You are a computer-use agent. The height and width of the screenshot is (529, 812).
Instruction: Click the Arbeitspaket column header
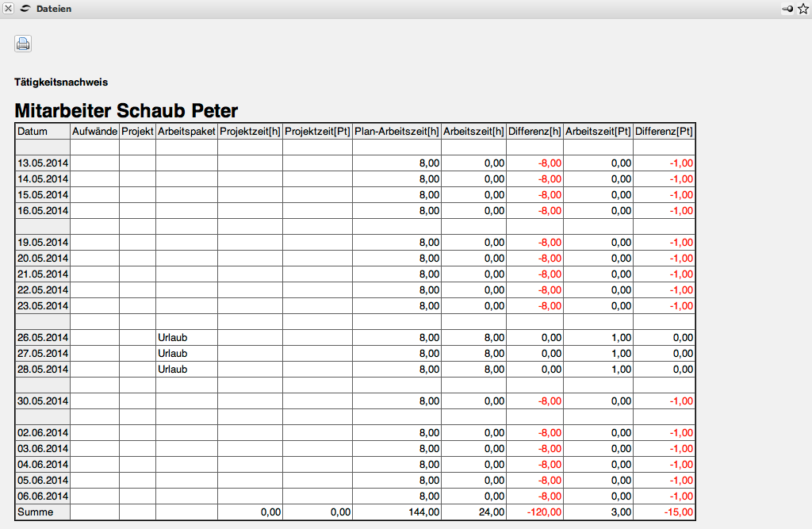tap(186, 132)
